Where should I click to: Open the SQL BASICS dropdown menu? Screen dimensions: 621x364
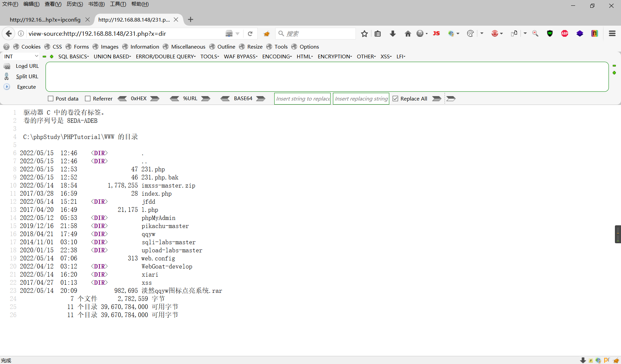pyautogui.click(x=73, y=56)
